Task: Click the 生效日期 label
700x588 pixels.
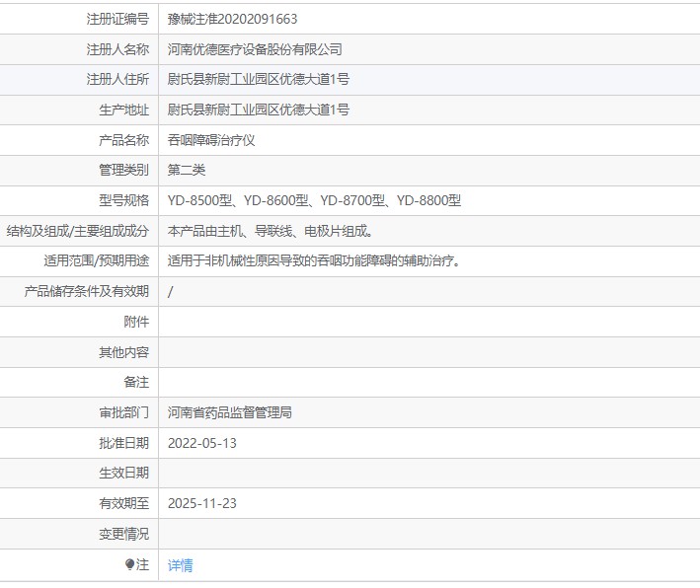Action: pyautogui.click(x=124, y=473)
